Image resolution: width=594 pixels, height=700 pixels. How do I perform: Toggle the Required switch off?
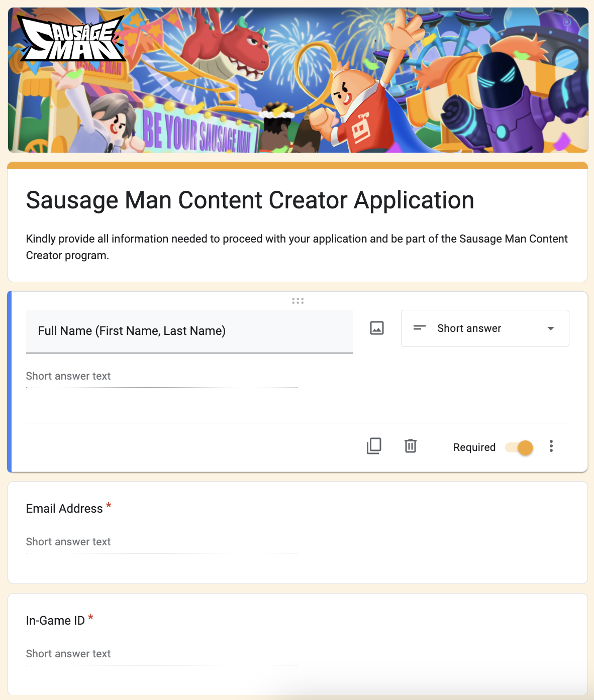coord(520,447)
